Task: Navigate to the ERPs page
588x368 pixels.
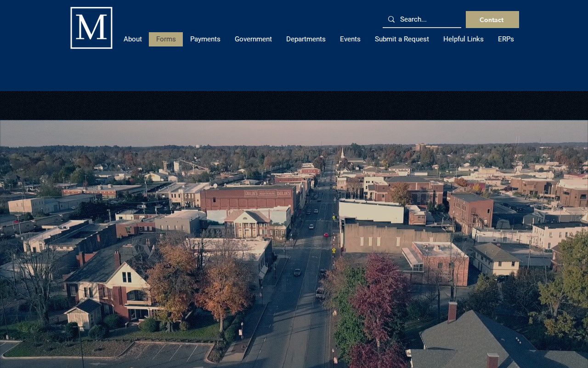Action: [x=506, y=39]
